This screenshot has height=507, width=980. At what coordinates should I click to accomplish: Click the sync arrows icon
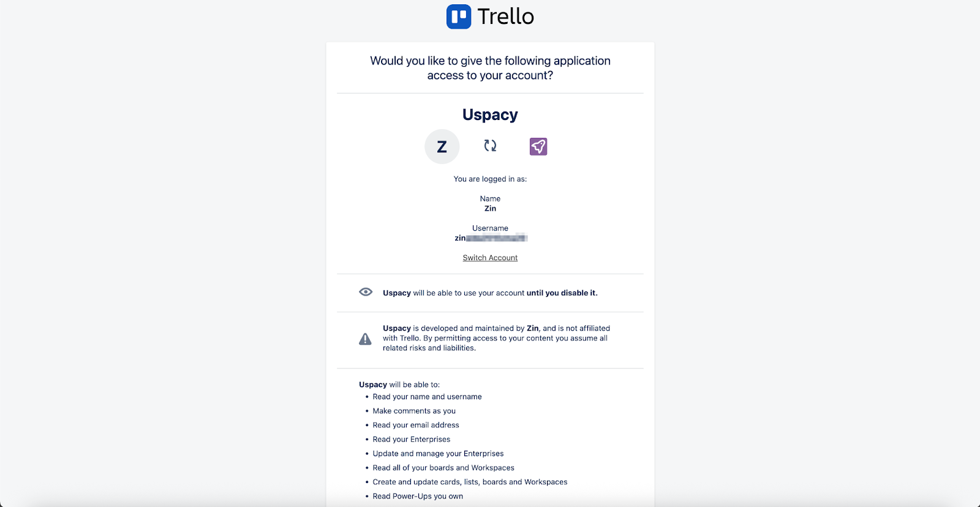pos(490,146)
